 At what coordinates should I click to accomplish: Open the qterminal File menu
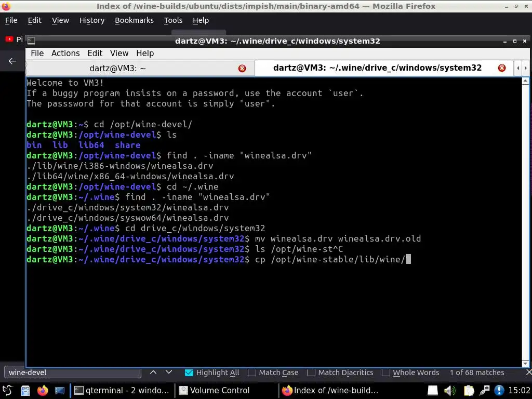[x=37, y=54]
